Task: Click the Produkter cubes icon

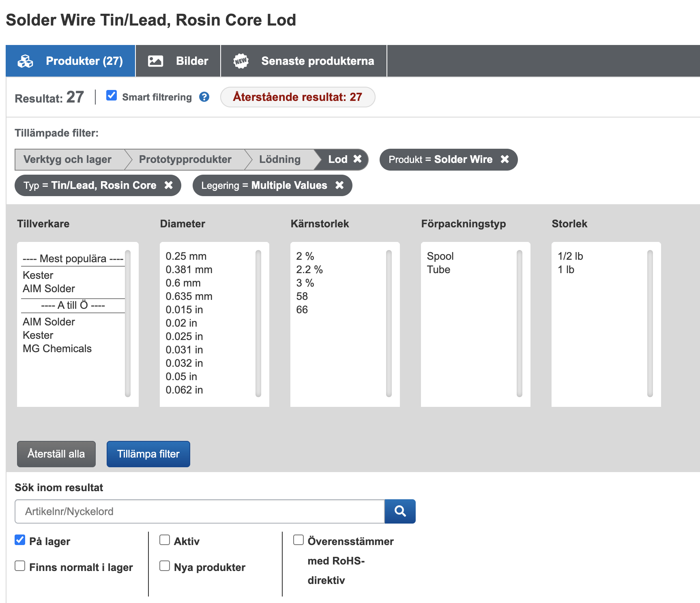Action: tap(26, 61)
